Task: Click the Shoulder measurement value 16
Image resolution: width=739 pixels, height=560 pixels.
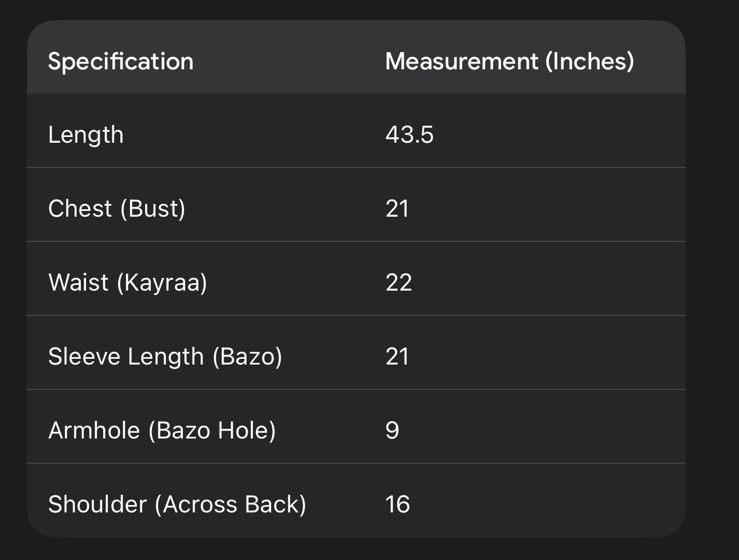Action: click(397, 504)
